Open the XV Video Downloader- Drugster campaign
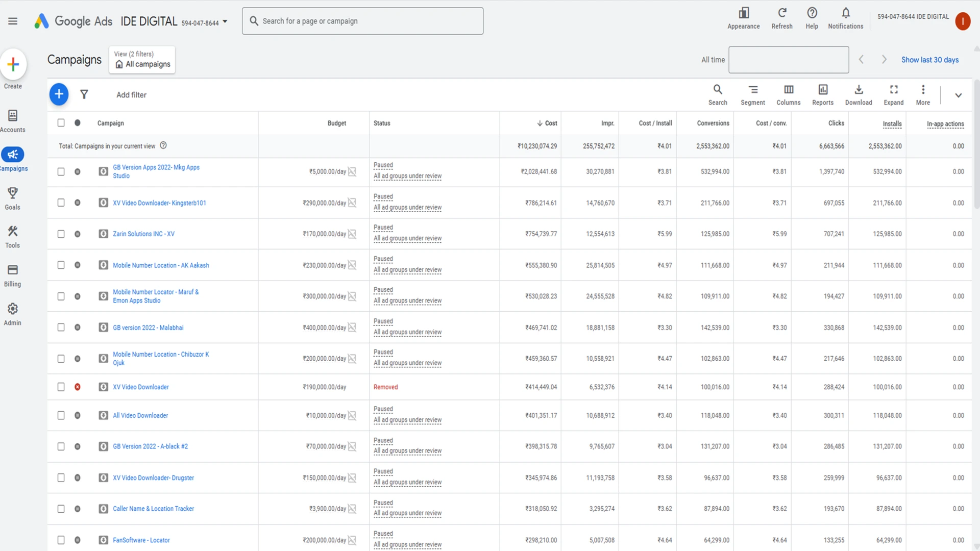The height and width of the screenshot is (551, 980). point(153,478)
